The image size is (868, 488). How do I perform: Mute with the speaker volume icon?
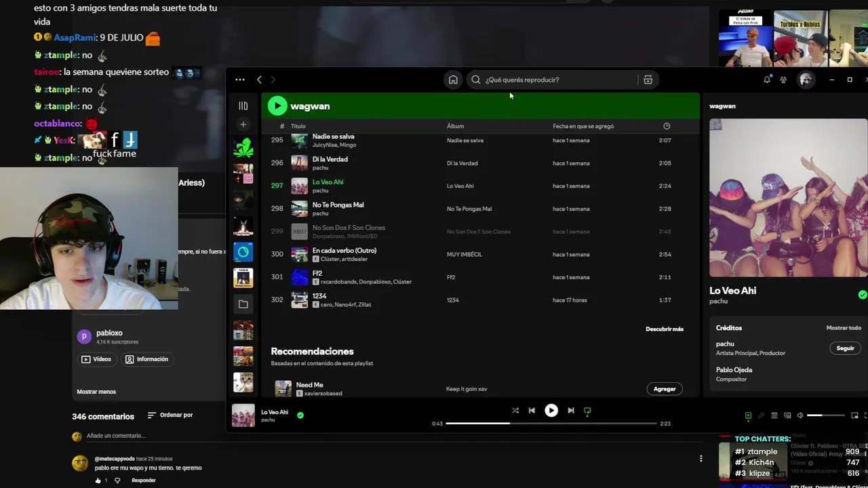(x=800, y=415)
